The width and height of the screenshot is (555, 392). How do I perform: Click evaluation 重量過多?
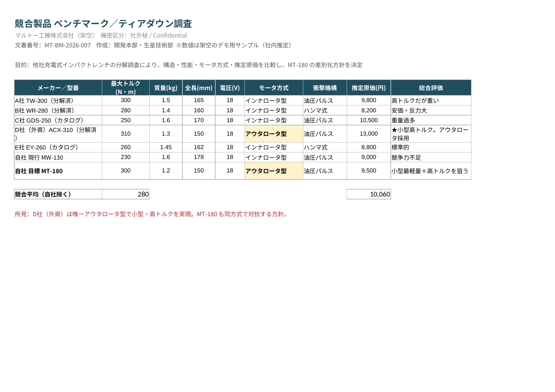(x=431, y=120)
